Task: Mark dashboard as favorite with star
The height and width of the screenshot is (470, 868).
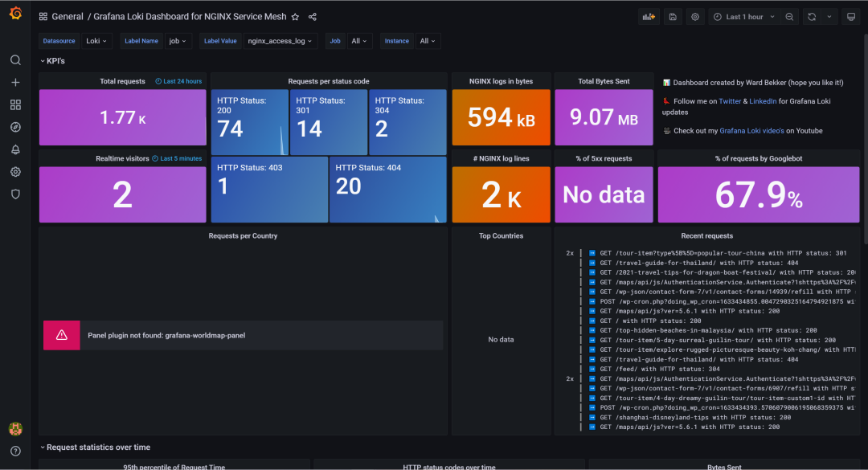Action: click(295, 17)
